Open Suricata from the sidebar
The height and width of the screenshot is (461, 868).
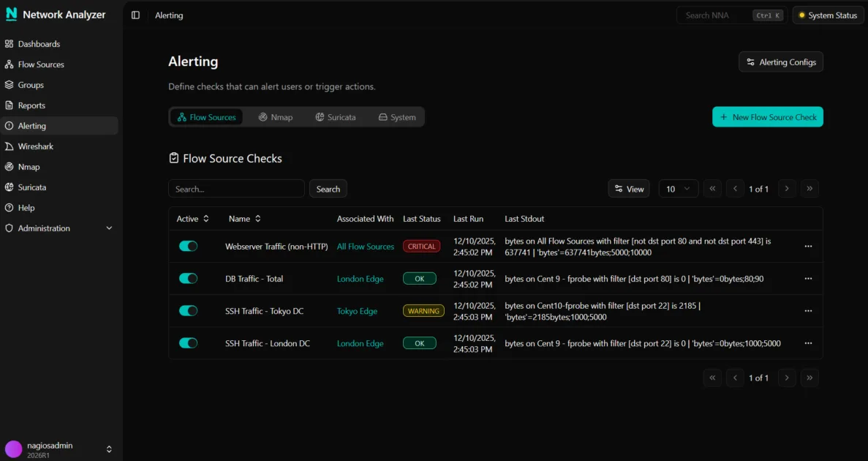33,187
